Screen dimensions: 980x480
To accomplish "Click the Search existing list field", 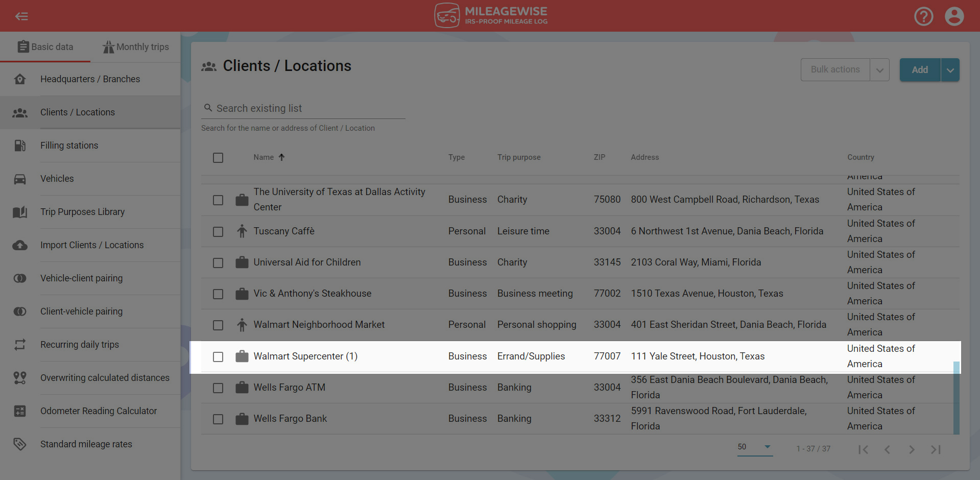I will tap(303, 108).
